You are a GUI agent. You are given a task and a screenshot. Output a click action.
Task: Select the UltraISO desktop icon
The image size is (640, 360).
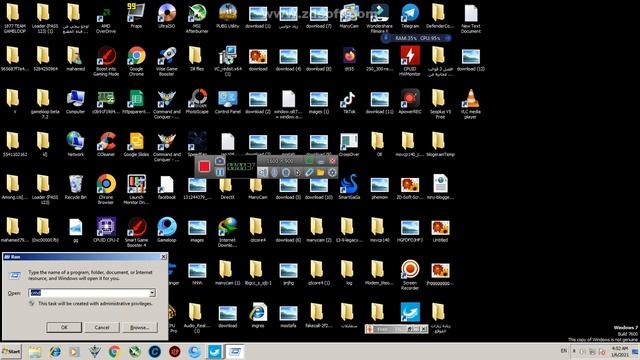tap(167, 16)
